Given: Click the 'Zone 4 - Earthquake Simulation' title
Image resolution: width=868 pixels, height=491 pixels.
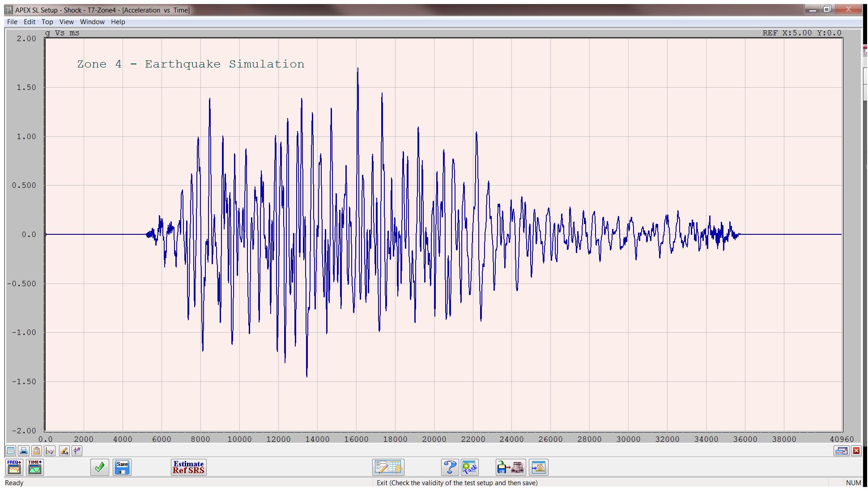Looking at the screenshot, I should pyautogui.click(x=191, y=64).
